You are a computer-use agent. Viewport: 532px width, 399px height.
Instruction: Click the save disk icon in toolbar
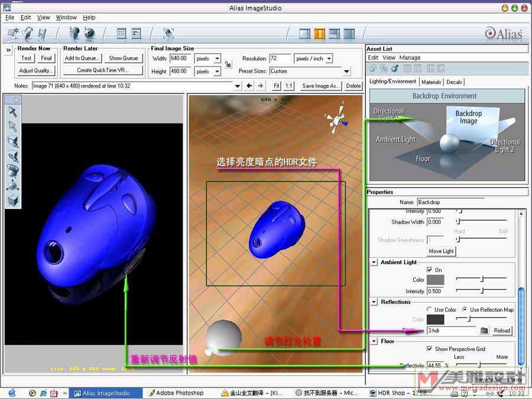42,34
